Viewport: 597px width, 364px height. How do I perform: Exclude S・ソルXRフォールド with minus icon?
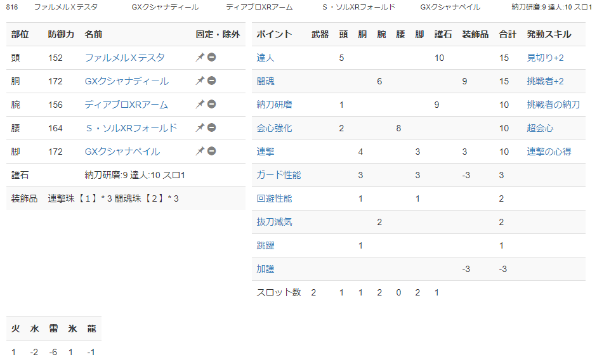pyautogui.click(x=212, y=127)
